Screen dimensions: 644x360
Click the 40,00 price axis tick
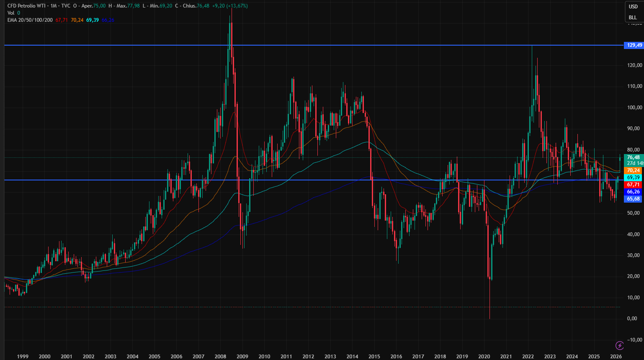634,234
